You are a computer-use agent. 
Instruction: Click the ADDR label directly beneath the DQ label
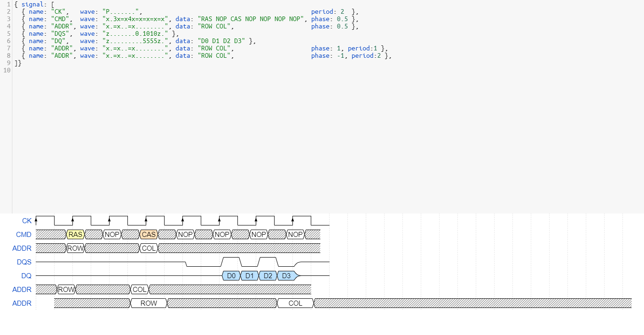[x=22, y=290]
